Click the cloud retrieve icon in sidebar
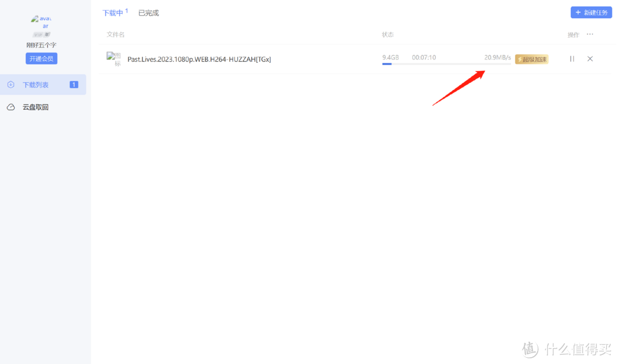 point(11,107)
